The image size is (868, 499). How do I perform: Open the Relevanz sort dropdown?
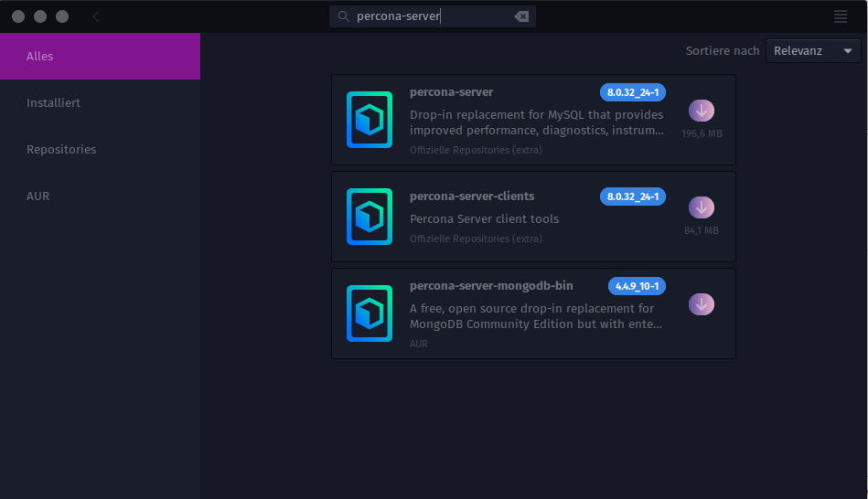coord(813,51)
